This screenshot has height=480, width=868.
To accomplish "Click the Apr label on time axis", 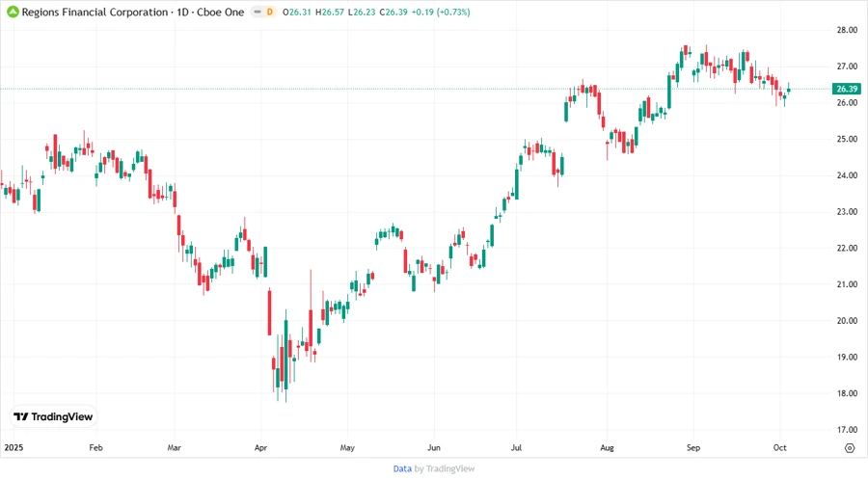I will click(x=260, y=448).
